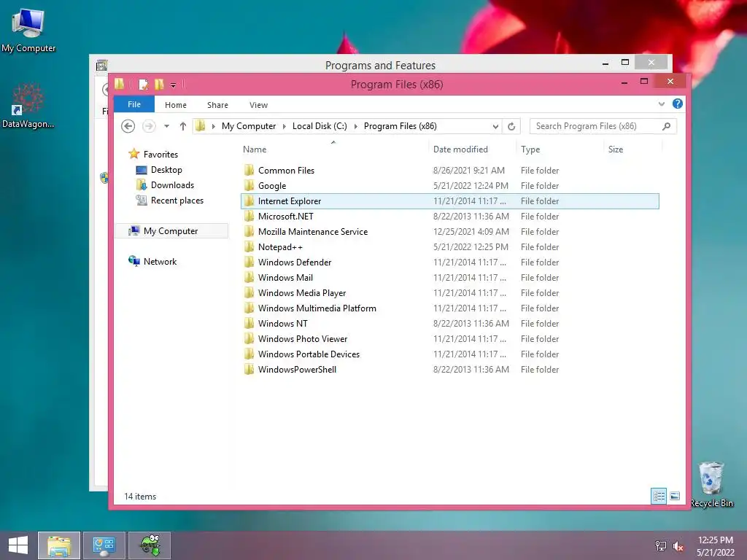The image size is (747, 560).
Task: Open File Explorer from the taskbar
Action: pyautogui.click(x=59, y=545)
